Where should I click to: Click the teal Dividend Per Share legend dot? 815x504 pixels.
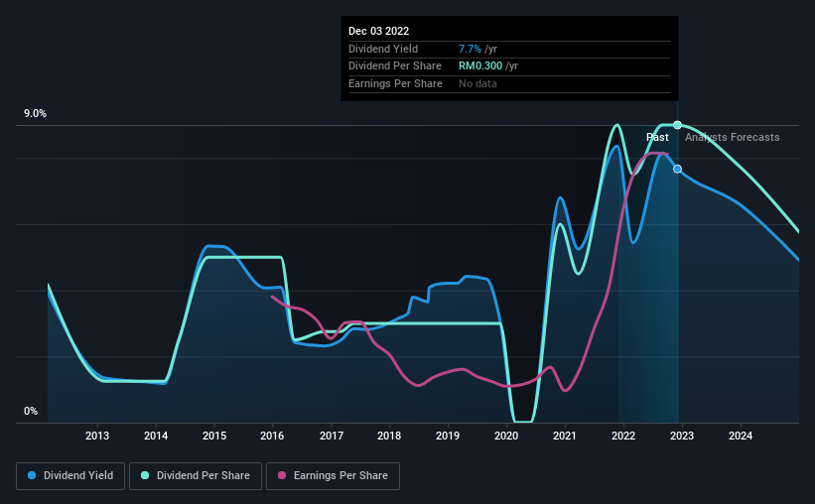(145, 475)
